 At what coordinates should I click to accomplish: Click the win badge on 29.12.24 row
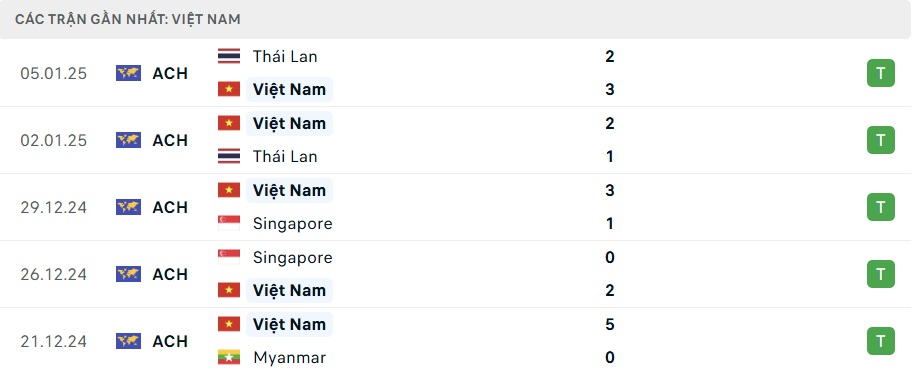click(x=881, y=207)
